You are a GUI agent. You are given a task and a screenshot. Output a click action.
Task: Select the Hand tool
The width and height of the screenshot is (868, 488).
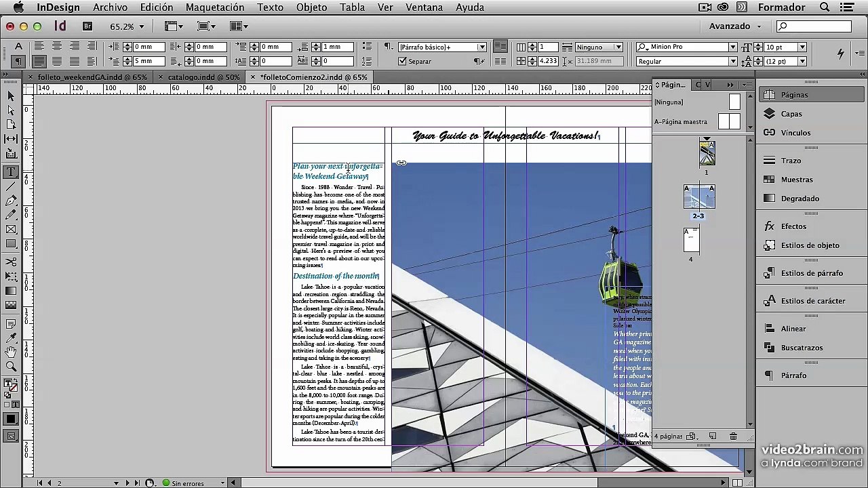click(x=11, y=352)
